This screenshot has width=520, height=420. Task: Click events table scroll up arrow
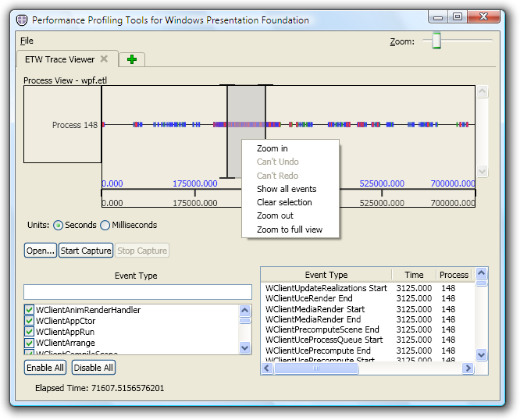point(481,273)
